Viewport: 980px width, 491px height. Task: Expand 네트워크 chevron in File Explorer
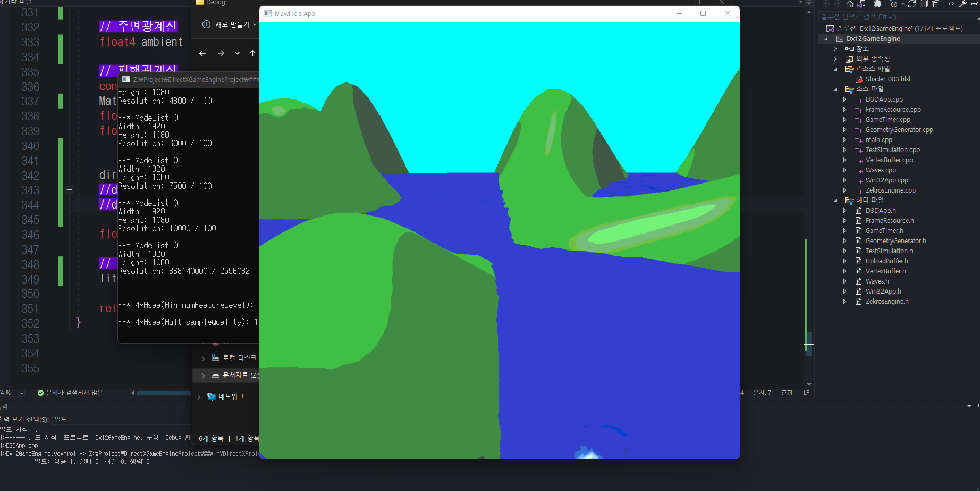click(199, 397)
